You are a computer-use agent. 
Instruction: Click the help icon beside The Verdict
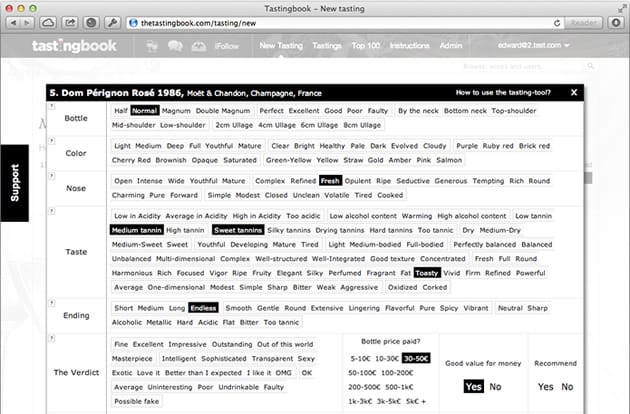pos(52,338)
